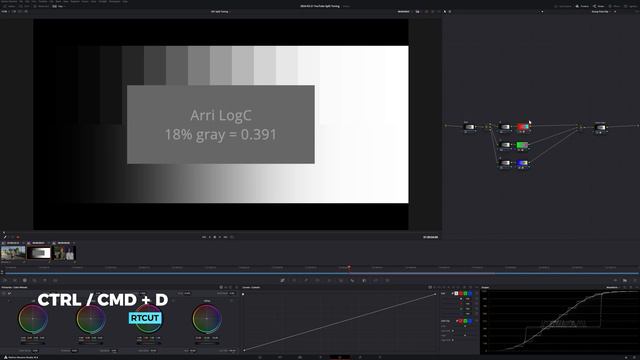Open the Curves palette
640x360 pixels.
(x=282, y=280)
